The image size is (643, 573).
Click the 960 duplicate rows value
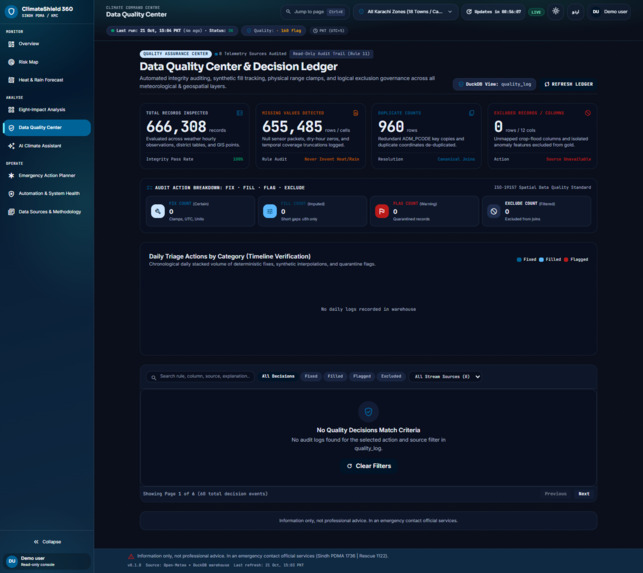pos(391,127)
